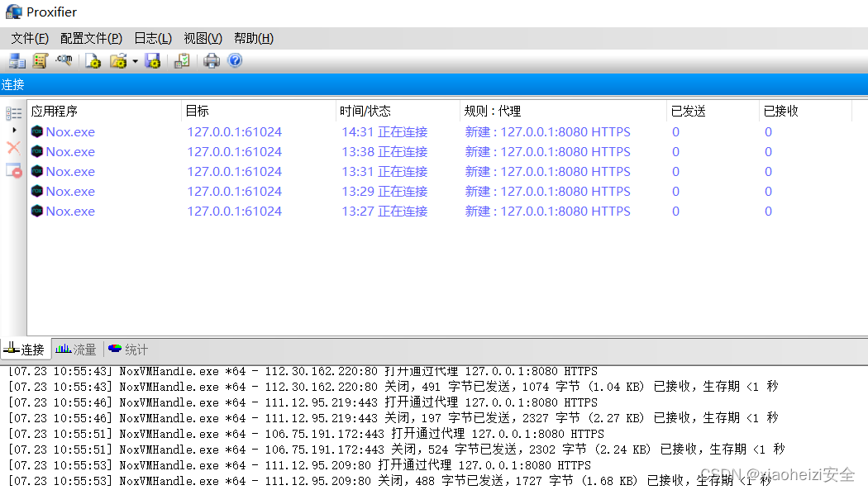Save profile with the floppy-gear icon
This screenshot has height=490, width=868.
(153, 61)
